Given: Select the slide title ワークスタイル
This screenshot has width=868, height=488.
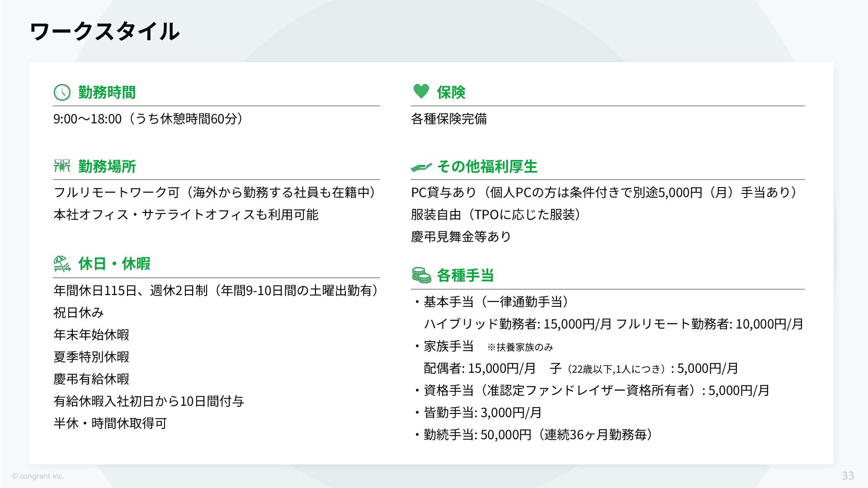Looking at the screenshot, I should (104, 32).
